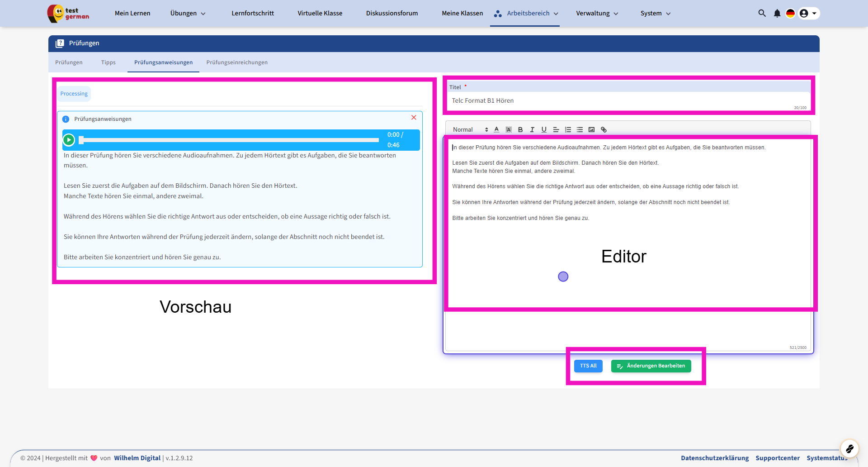
Task: Open the text color picker
Action: click(496, 130)
